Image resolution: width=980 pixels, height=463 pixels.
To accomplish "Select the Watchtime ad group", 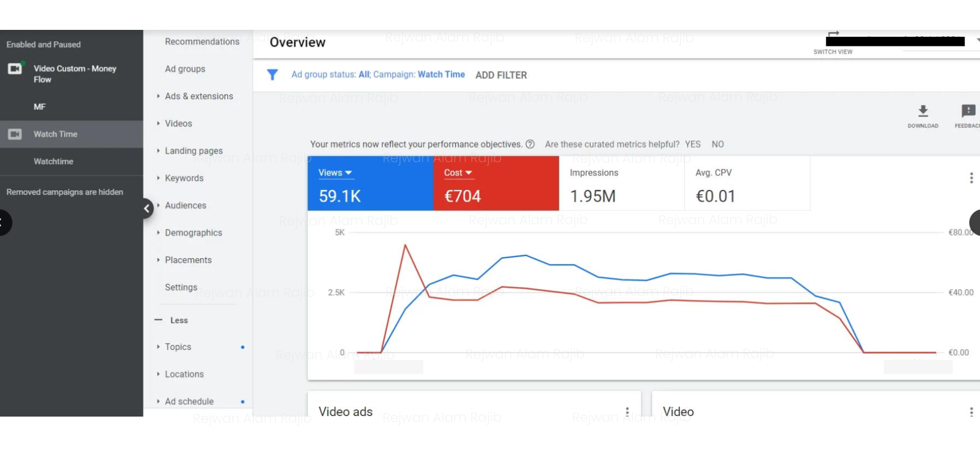I will click(x=53, y=162).
